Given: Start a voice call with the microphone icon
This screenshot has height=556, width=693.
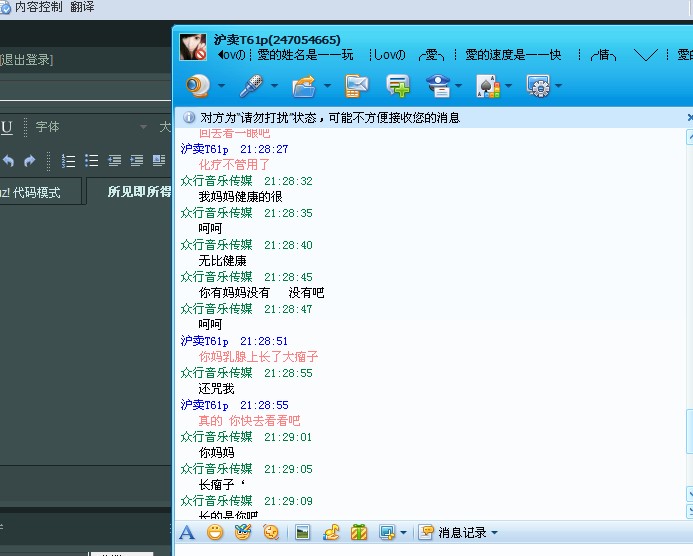Looking at the screenshot, I should 250,86.
